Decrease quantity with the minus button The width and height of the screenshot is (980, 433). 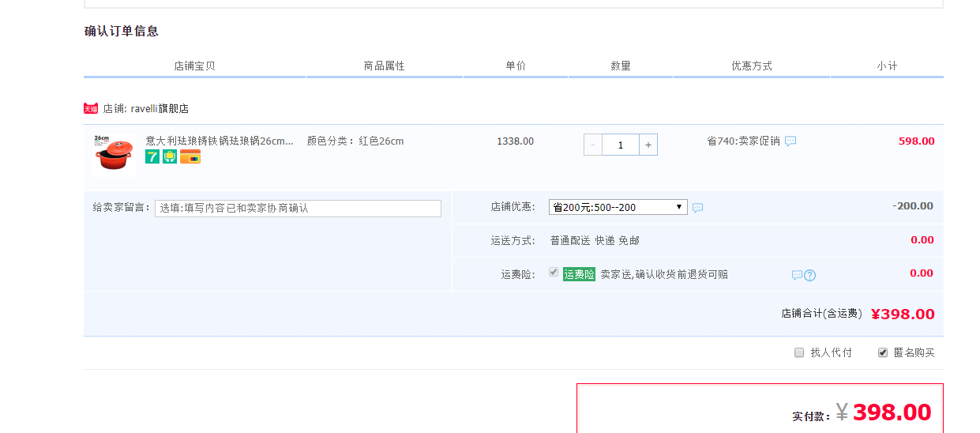[x=593, y=145]
